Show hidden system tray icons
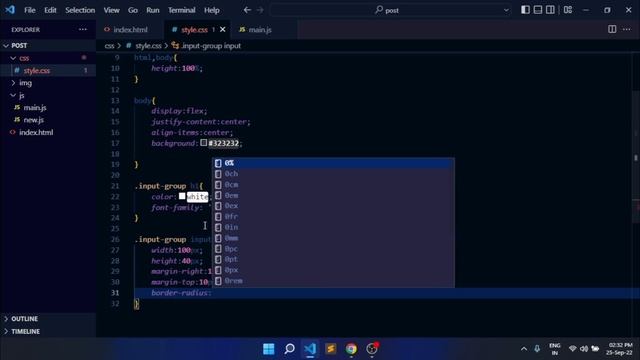Image resolution: width=640 pixels, height=360 pixels. pyautogui.click(x=524, y=349)
